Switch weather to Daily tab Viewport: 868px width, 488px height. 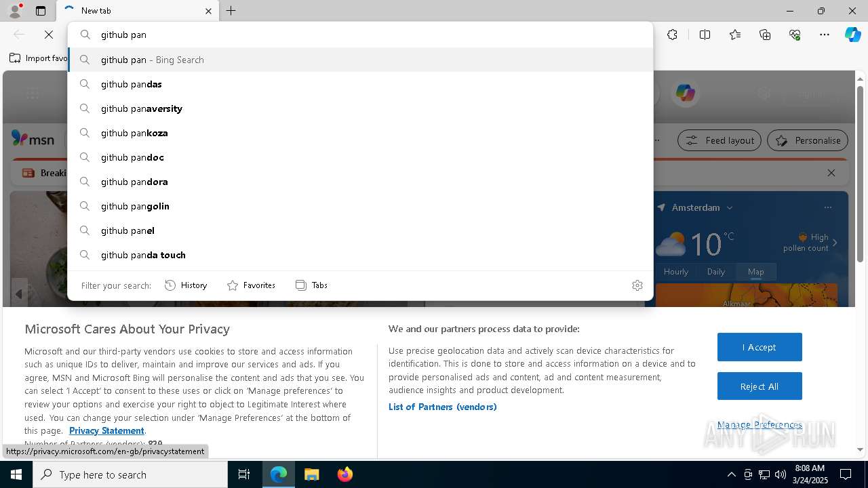(716, 271)
